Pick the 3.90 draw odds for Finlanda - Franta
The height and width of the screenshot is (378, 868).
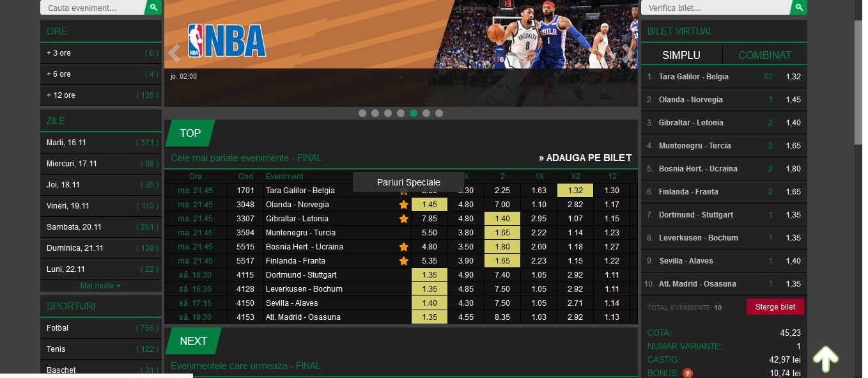point(466,261)
